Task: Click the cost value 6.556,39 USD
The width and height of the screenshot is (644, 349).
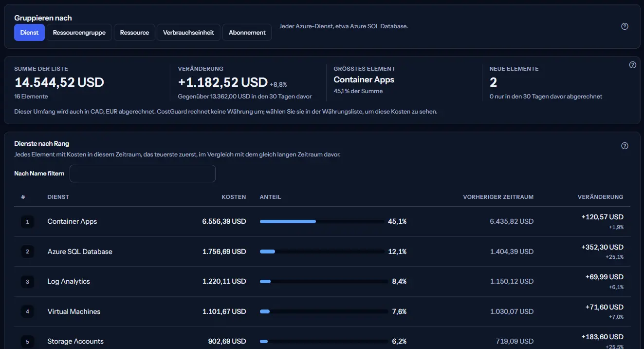Action: (x=224, y=222)
